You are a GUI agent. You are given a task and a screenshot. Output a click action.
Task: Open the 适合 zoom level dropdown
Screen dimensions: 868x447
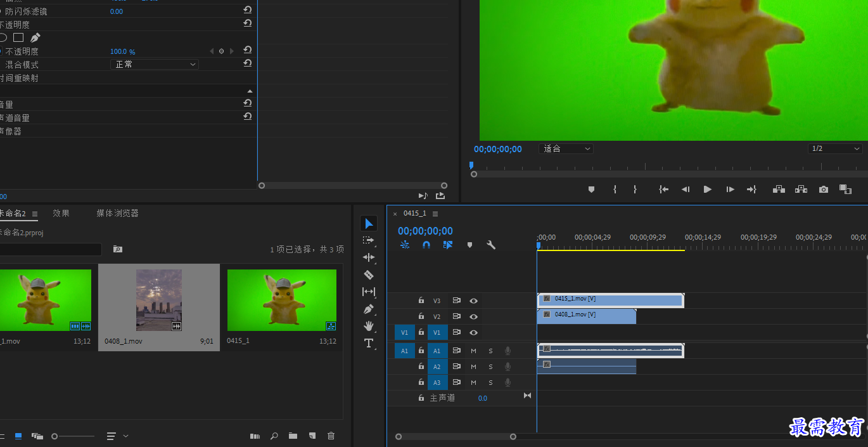pos(566,149)
